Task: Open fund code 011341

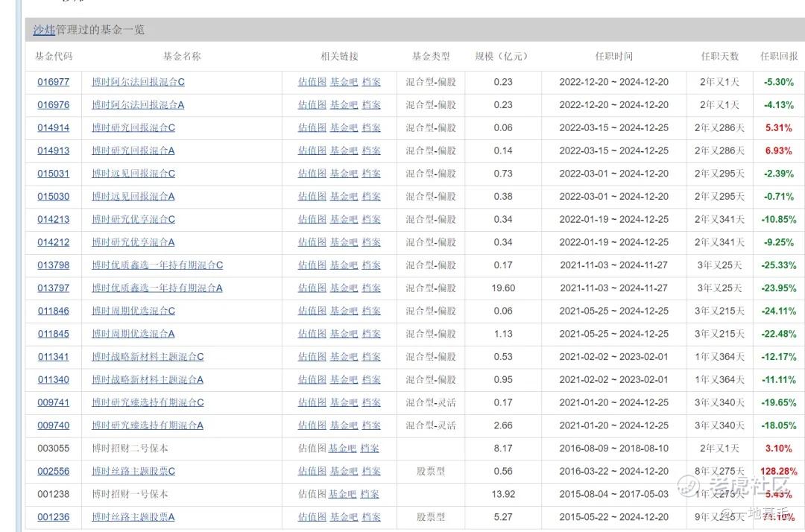Action: (x=54, y=357)
